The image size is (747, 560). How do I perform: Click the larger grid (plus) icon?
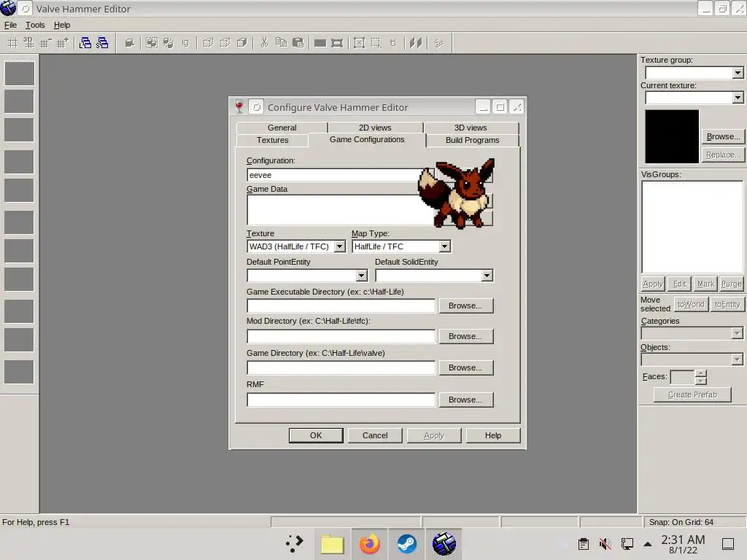click(x=62, y=43)
